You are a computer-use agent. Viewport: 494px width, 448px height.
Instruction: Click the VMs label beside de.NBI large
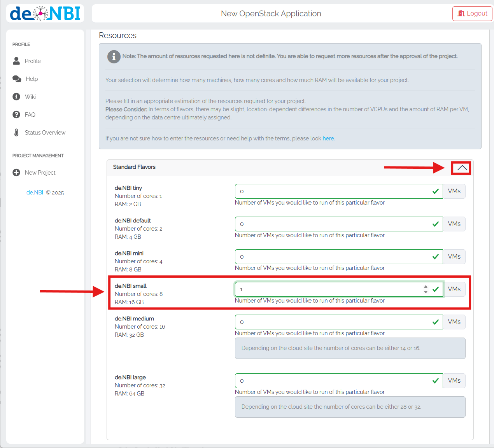[454, 381]
